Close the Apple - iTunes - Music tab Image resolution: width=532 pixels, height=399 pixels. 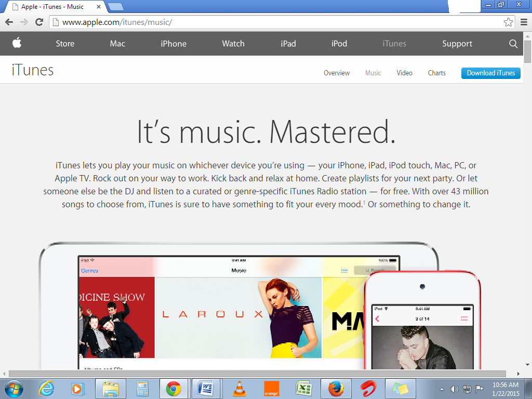(98, 6)
